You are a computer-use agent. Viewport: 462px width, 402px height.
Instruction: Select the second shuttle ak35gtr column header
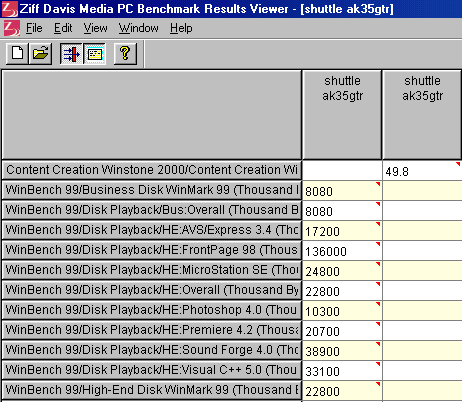click(422, 115)
